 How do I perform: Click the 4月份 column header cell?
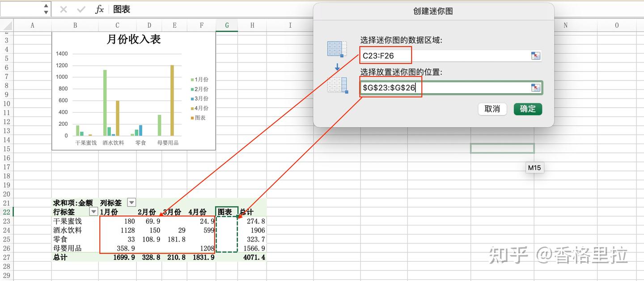tap(202, 212)
